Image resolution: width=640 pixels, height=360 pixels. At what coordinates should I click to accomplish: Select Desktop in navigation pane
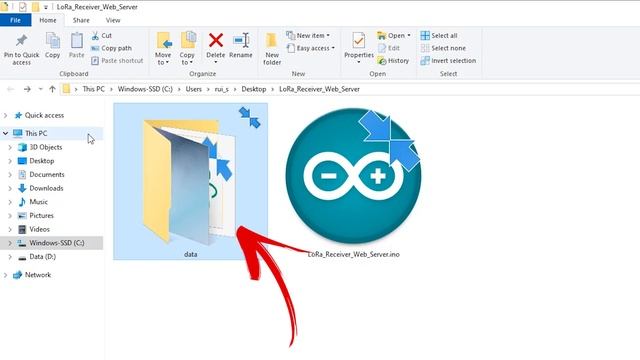[41, 161]
